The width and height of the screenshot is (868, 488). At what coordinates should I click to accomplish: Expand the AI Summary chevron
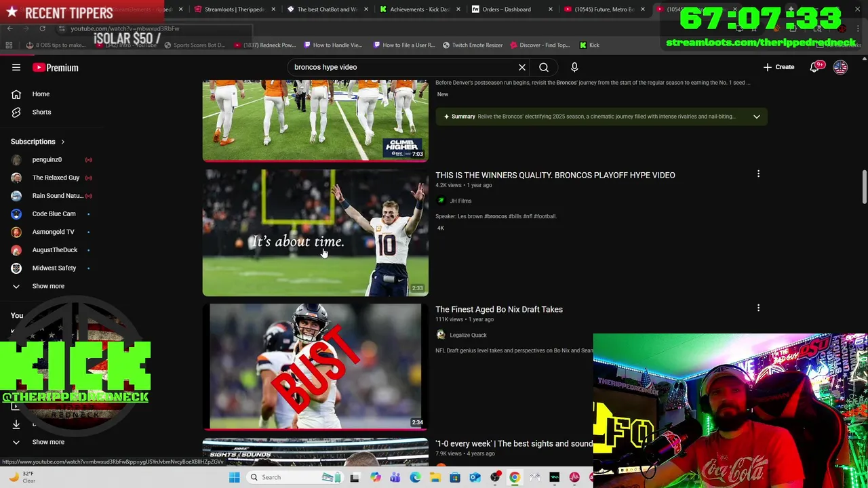[756, 117]
